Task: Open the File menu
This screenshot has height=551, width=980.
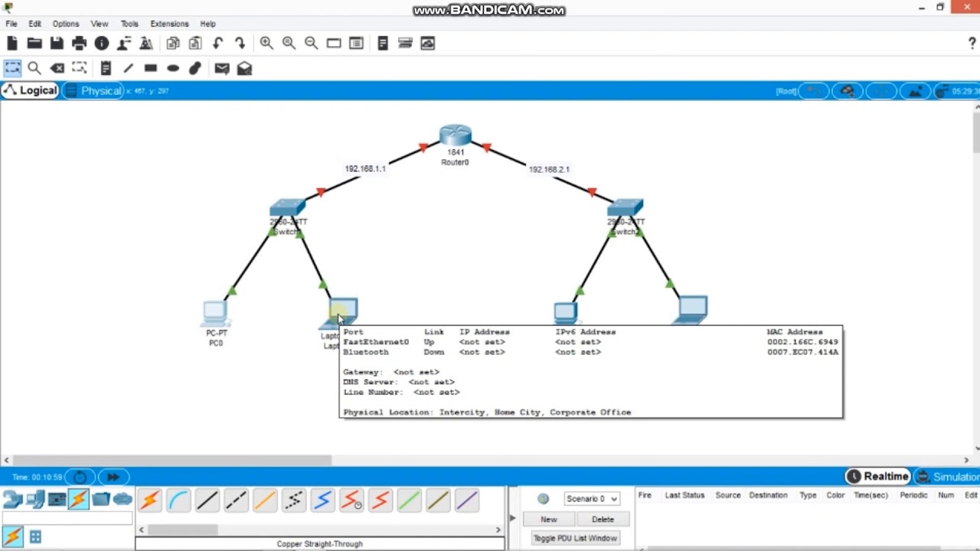Action: click(x=11, y=24)
